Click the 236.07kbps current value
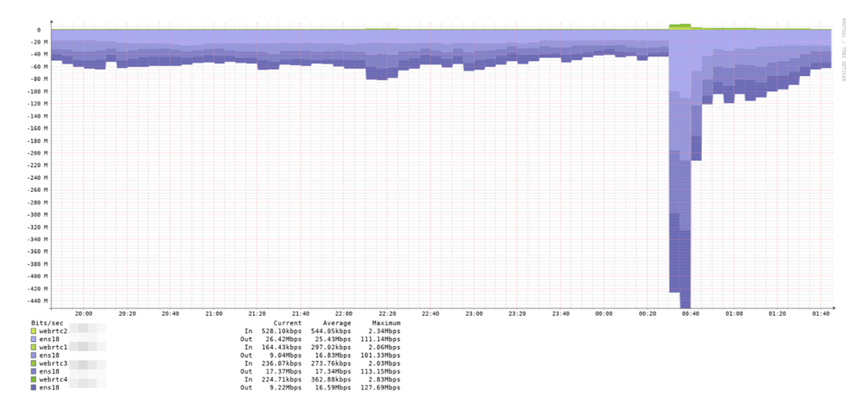868x413 pixels. tap(281, 363)
